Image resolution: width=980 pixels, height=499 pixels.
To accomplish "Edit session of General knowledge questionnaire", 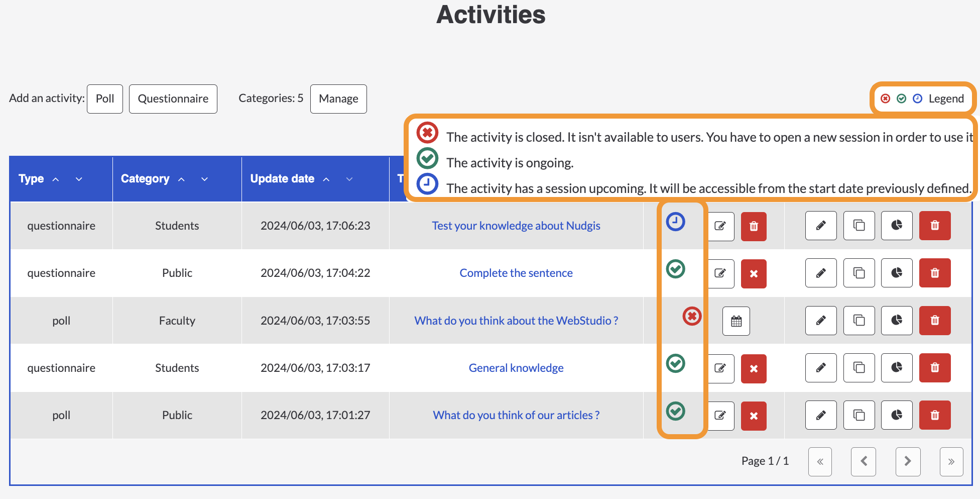I will point(721,368).
